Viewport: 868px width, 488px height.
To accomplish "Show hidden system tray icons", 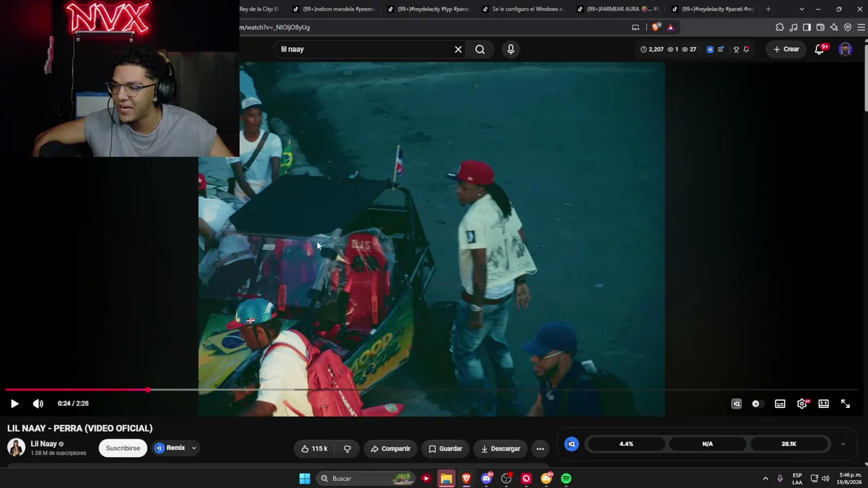I will tap(766, 479).
